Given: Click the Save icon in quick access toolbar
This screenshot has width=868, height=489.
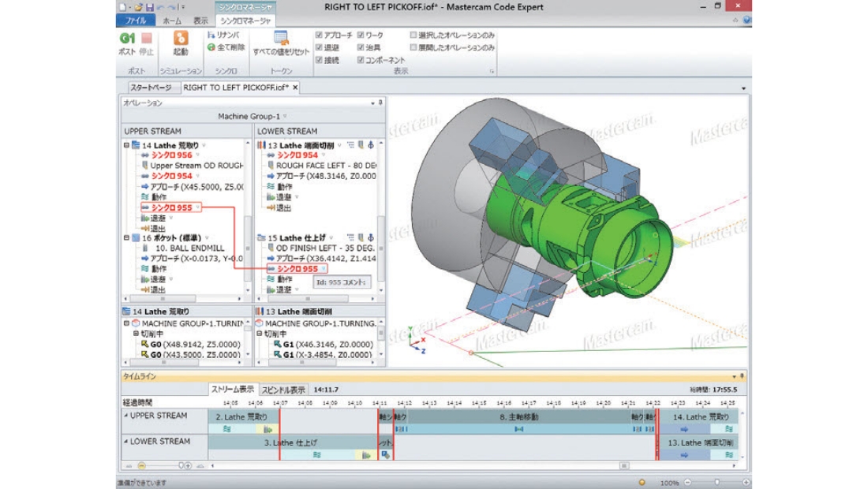Looking at the screenshot, I should (149, 7).
